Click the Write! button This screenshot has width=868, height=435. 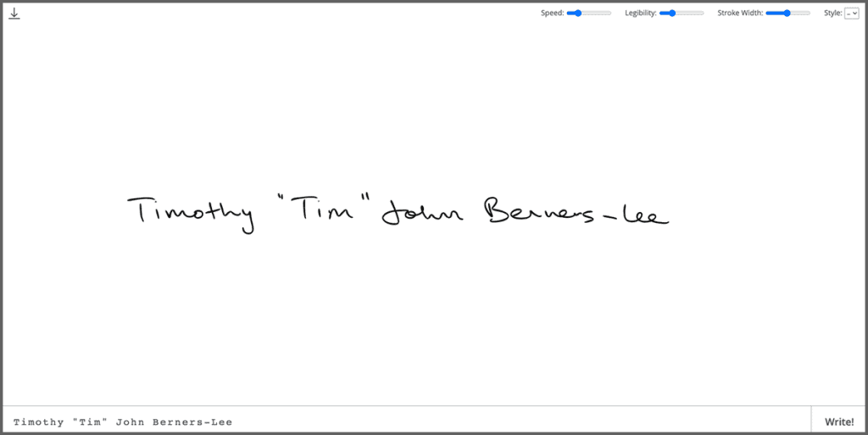(x=838, y=421)
